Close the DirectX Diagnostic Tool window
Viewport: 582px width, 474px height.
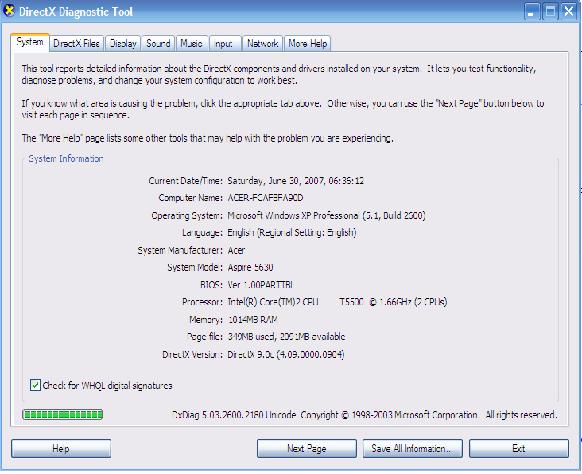[x=569, y=11]
